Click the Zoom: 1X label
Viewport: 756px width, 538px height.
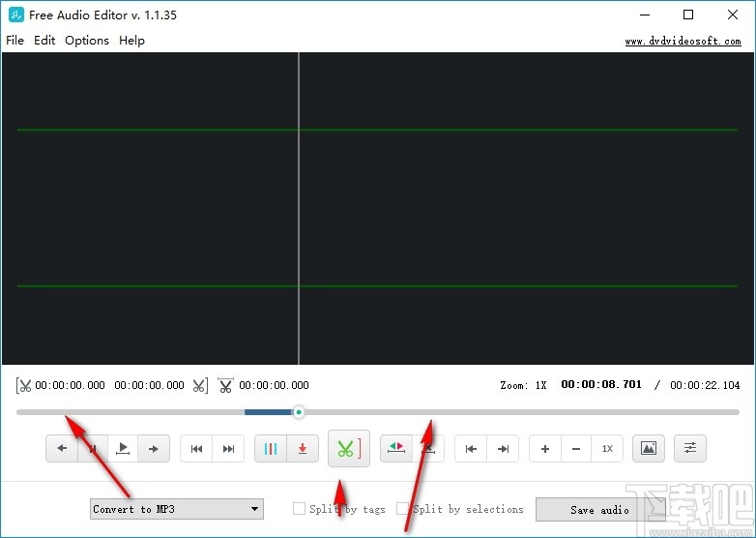(x=523, y=385)
